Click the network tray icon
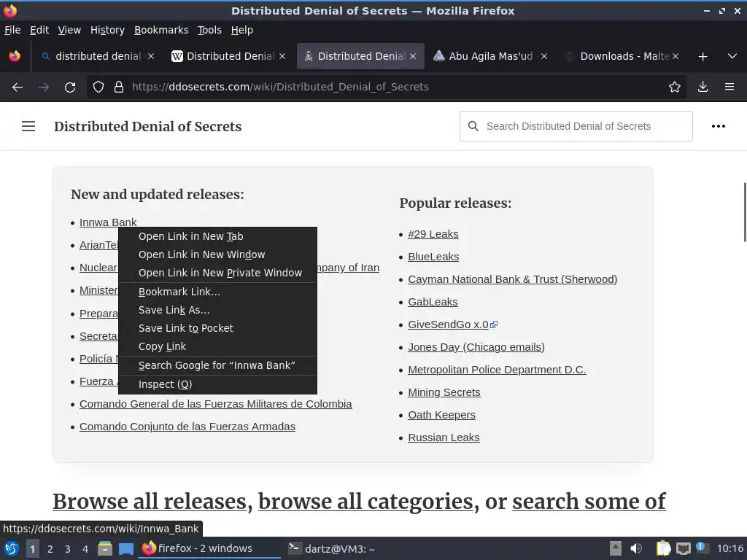 click(x=684, y=548)
